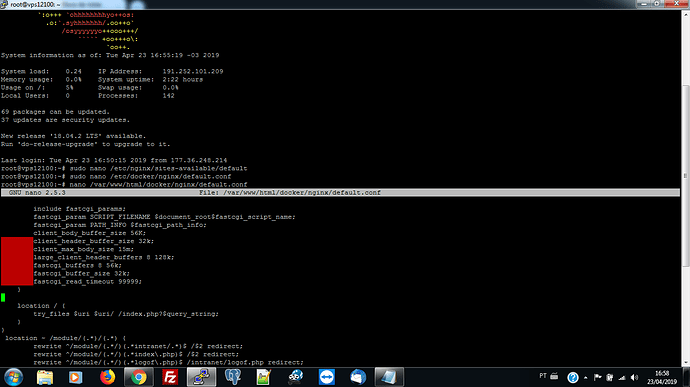
Task: Click the '37 updates are security updates.' line
Action: point(65,120)
